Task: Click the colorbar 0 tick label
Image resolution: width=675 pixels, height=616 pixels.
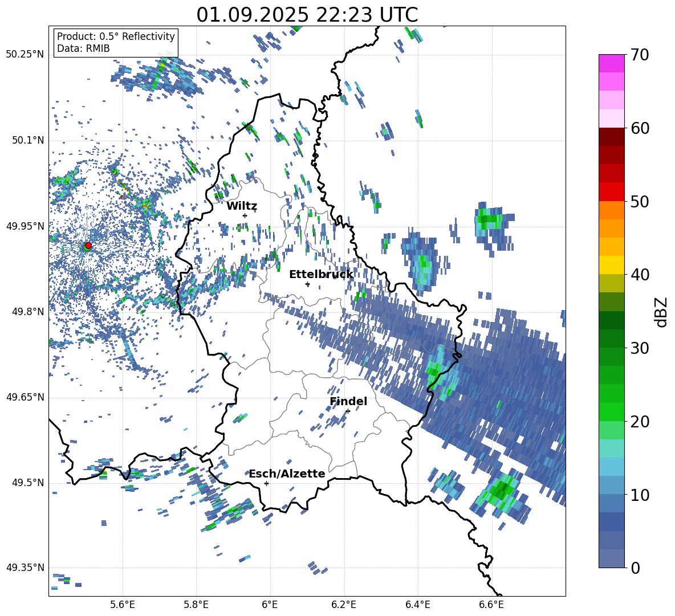Action: 635,568
